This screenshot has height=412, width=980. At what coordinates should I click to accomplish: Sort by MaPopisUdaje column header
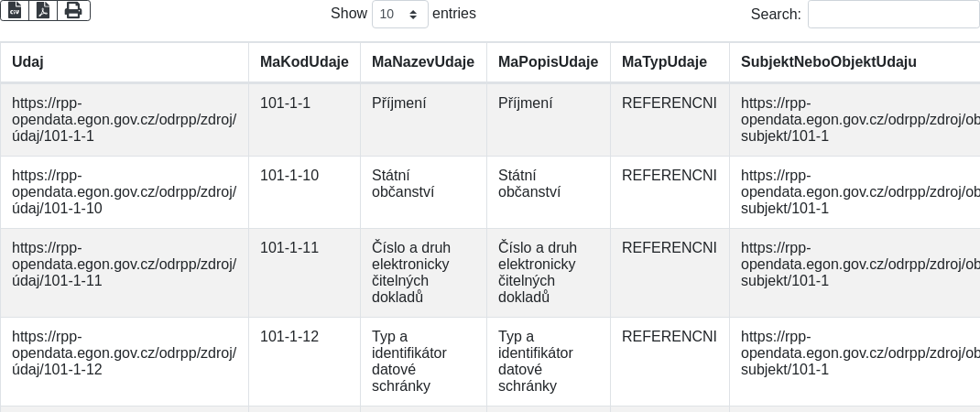pos(548,62)
